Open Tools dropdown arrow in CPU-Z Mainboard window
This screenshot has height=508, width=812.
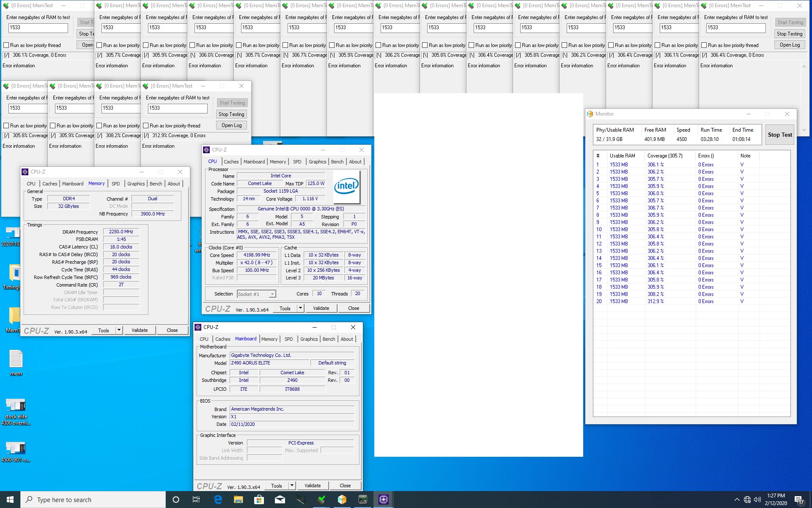(x=292, y=486)
